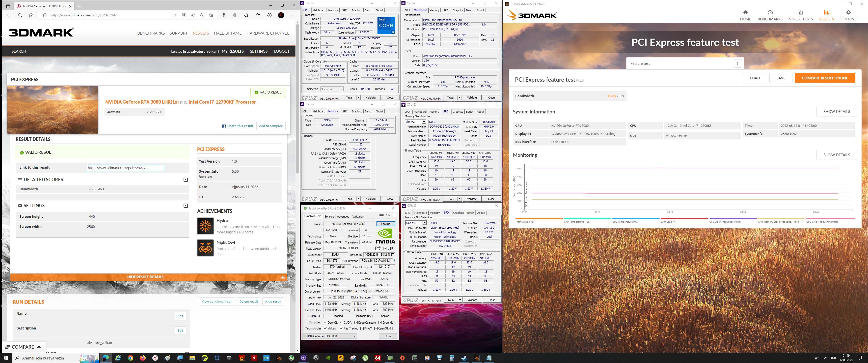
Task: Open GPU-Z hamburger menu
Action: point(394,215)
